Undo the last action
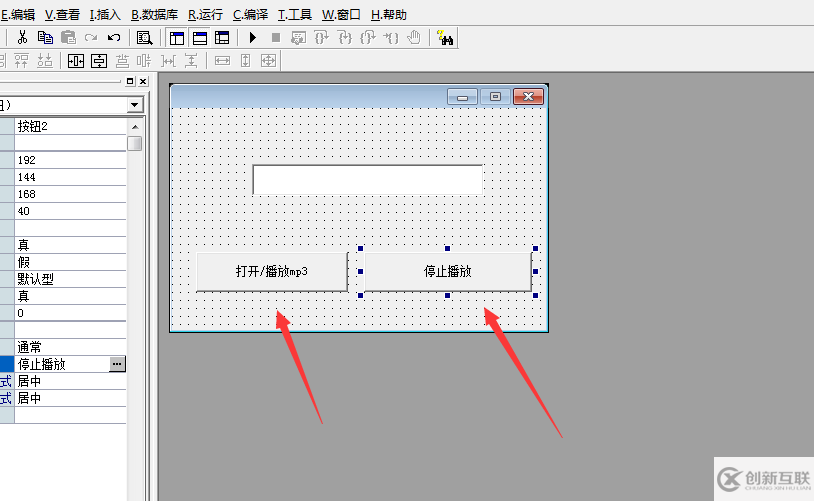814x501 pixels. [114, 37]
